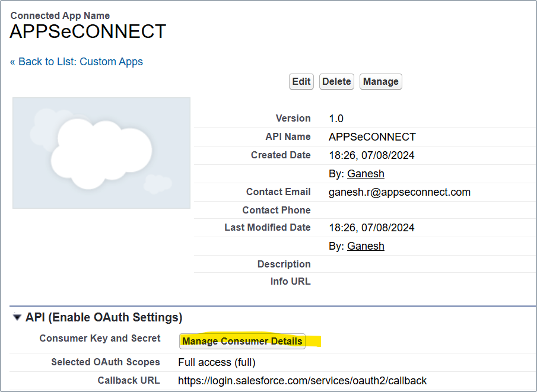Screen dimensions: 537x392
Task: Click the Consumer Key and Secret label
Action: coord(100,339)
